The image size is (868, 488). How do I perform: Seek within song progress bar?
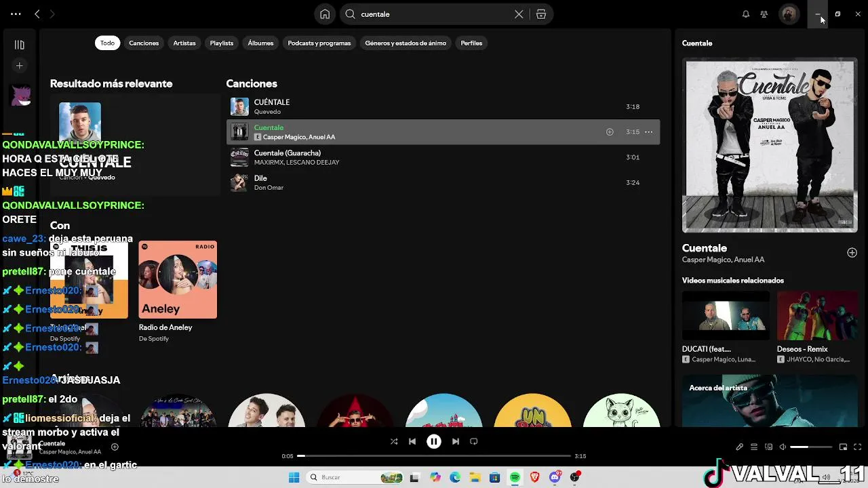(434, 456)
